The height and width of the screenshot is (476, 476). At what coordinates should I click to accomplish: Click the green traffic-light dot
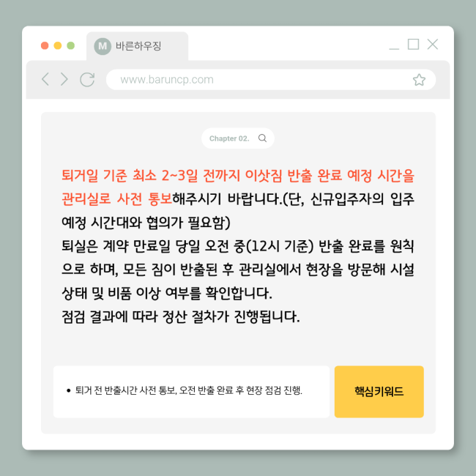(71, 45)
